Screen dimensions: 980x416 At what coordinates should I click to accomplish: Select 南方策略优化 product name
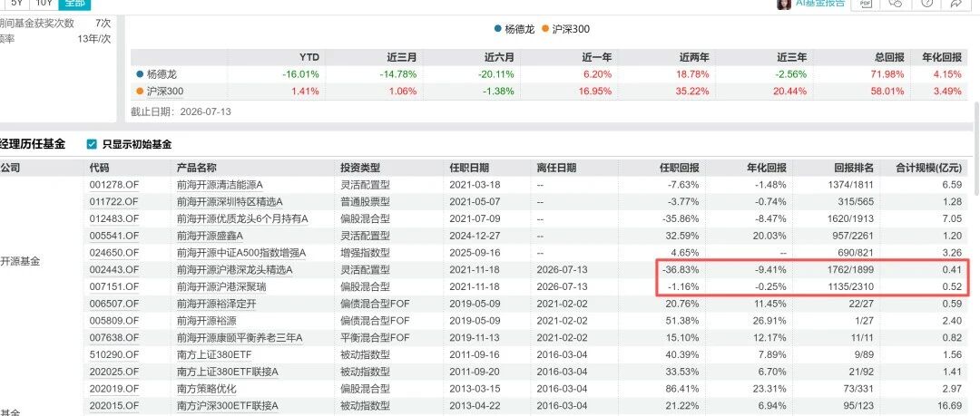(x=207, y=389)
